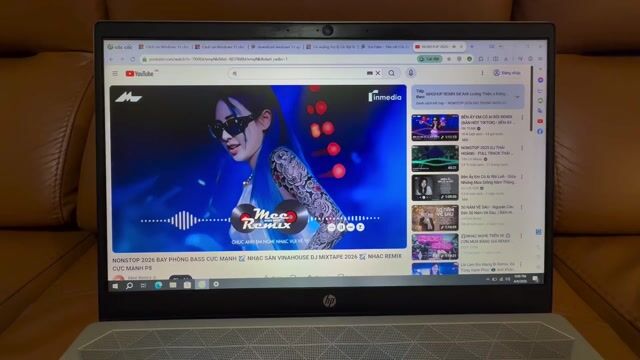Open NONSTOP 2025 DJ THÁI HOÀNG video title

click(487, 150)
